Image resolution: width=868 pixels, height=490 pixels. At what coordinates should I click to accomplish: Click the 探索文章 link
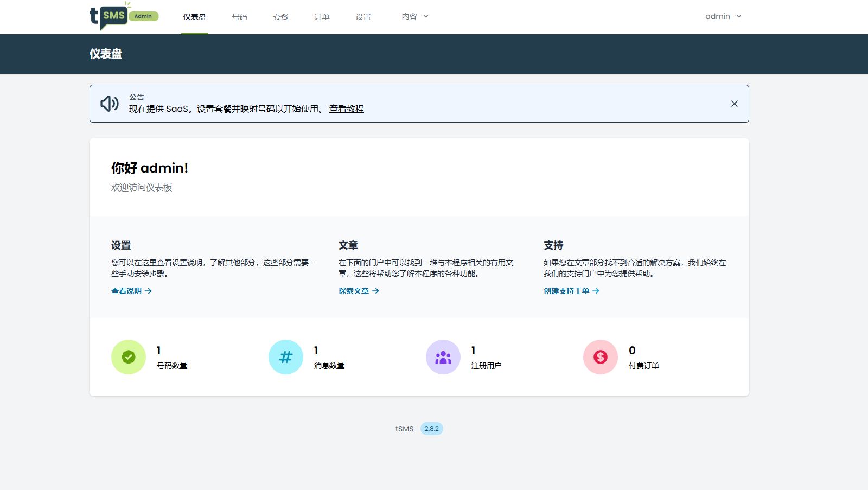359,291
